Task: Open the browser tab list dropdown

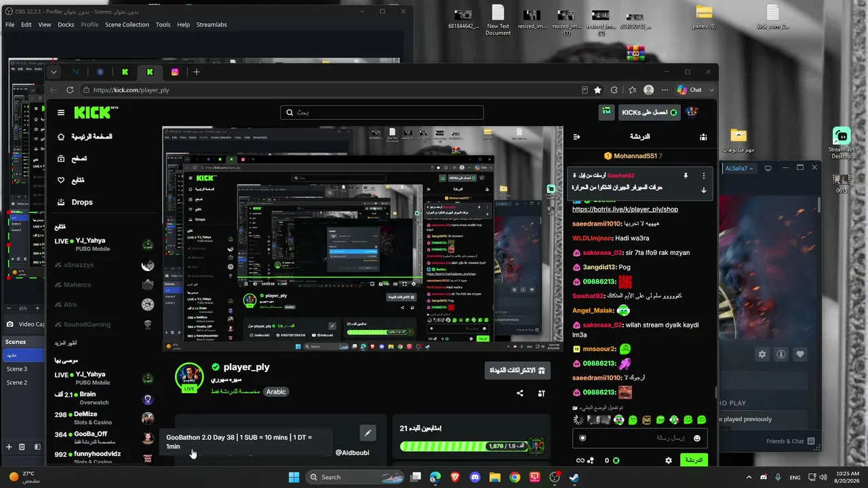Action: coord(54,72)
